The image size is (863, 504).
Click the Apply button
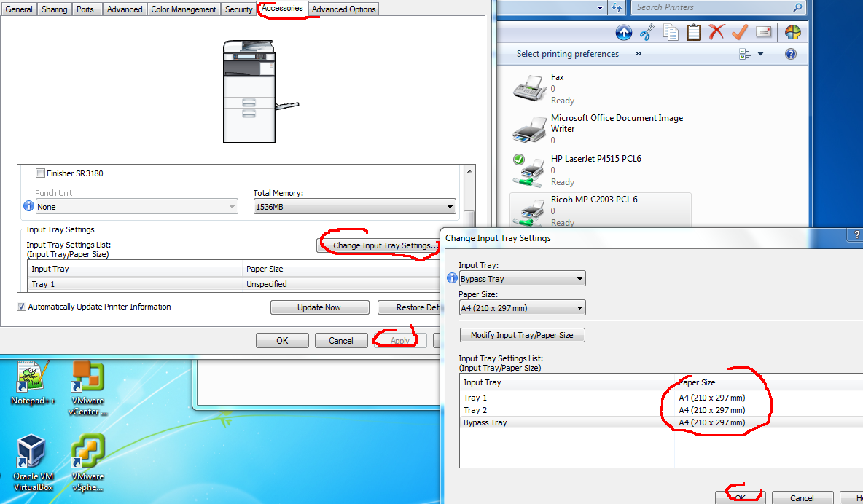(399, 341)
